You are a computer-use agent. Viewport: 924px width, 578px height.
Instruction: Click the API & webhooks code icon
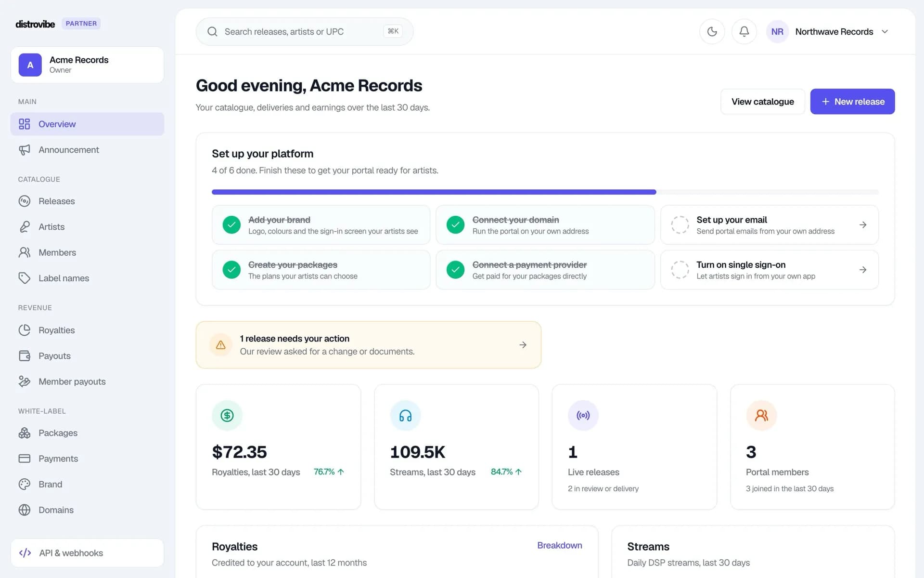coord(25,553)
